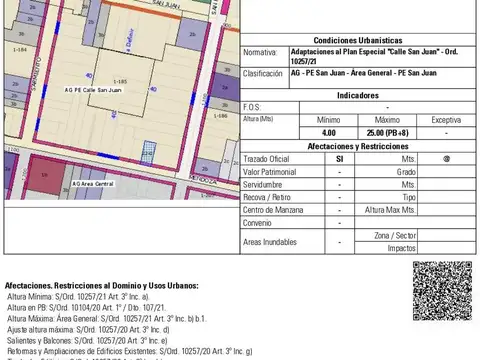Select the minimum height value '4.00'
Image resolution: width=480 pixels, height=360 pixels.
(x=329, y=133)
